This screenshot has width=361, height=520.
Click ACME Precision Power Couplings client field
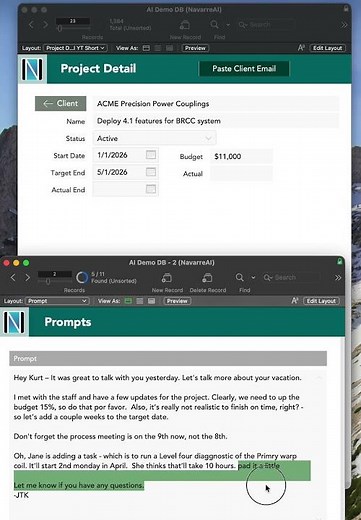click(216, 104)
